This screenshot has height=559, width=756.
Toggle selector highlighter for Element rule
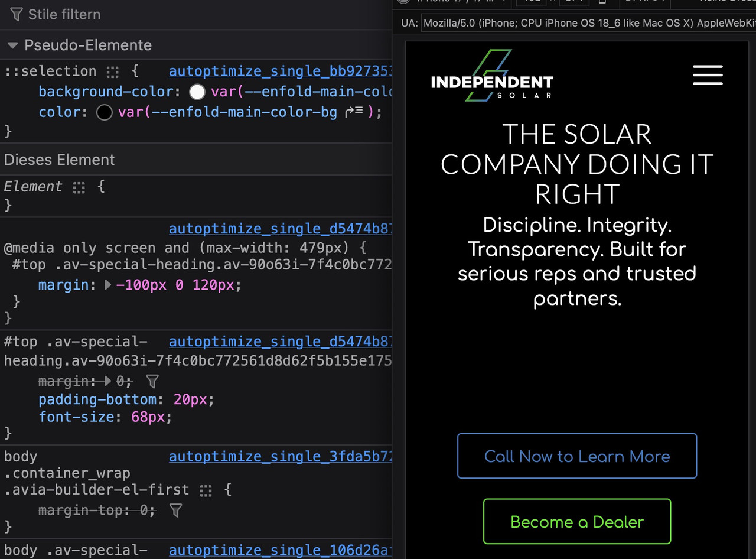click(x=79, y=187)
